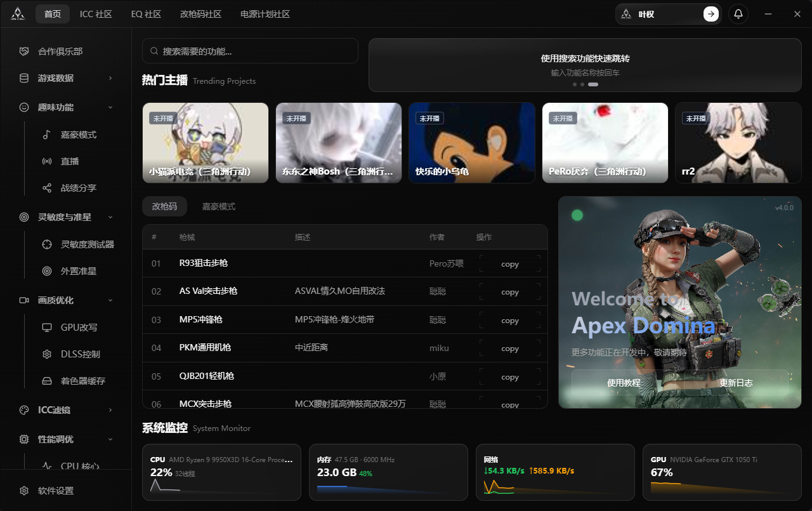Open the 东东之神Bosh streamer card
The height and width of the screenshot is (511, 812).
pyautogui.click(x=339, y=143)
